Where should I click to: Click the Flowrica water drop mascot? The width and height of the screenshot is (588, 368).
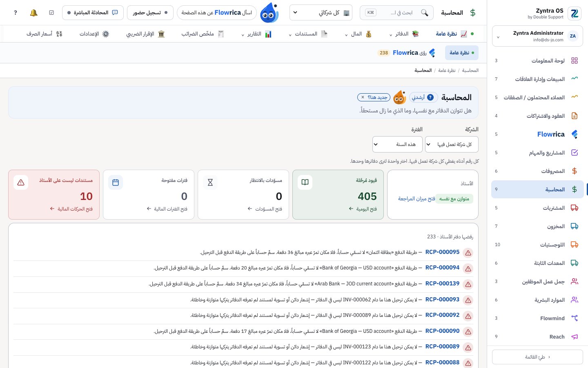click(269, 13)
